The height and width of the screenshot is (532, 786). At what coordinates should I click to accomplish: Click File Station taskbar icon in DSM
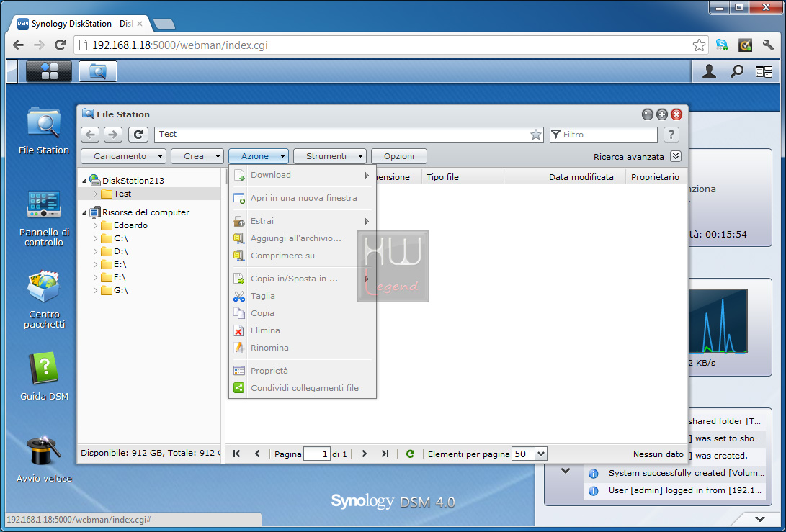coord(98,71)
